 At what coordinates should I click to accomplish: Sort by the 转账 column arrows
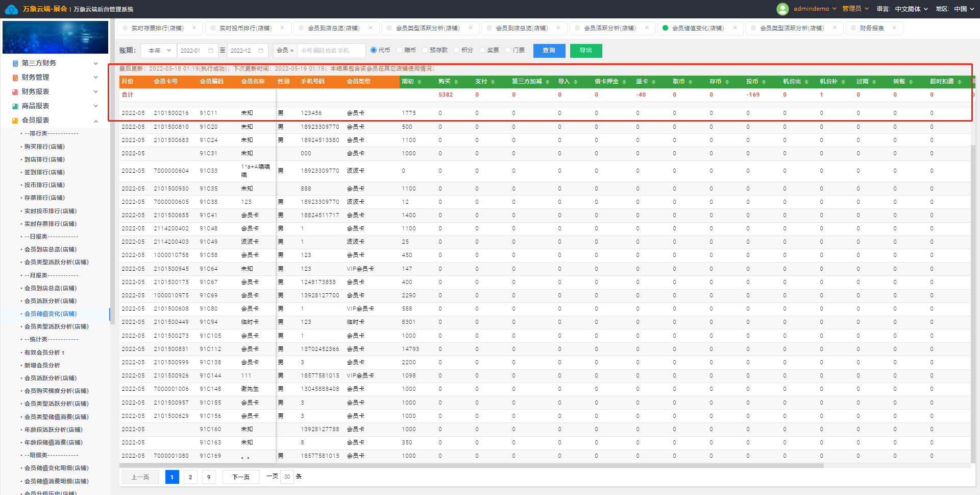point(911,82)
